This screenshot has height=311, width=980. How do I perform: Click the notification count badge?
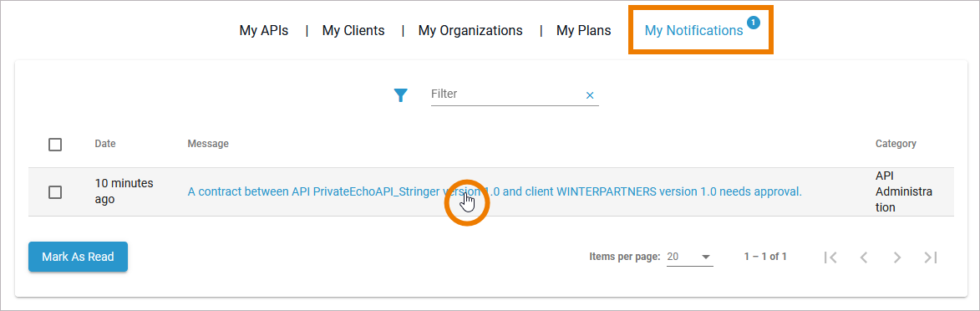pyautogui.click(x=753, y=23)
